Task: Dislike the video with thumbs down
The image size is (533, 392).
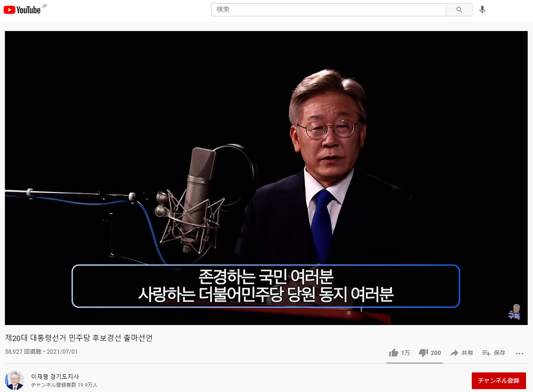Action: 430,353
